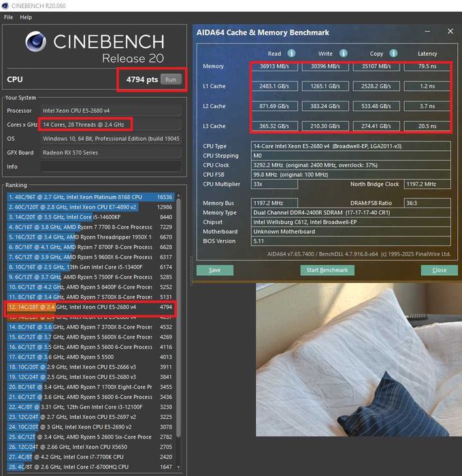
Task: Click L1 Cache Read value 2483.1 GB/s
Action: pos(274,86)
